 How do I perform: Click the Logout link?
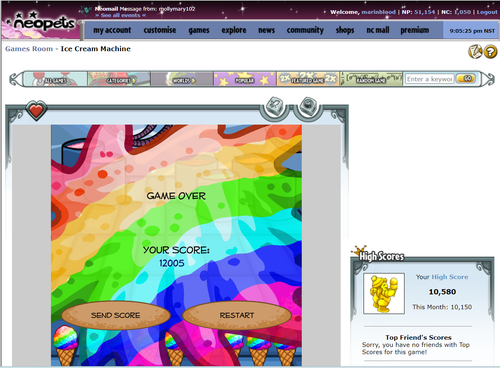click(x=487, y=12)
